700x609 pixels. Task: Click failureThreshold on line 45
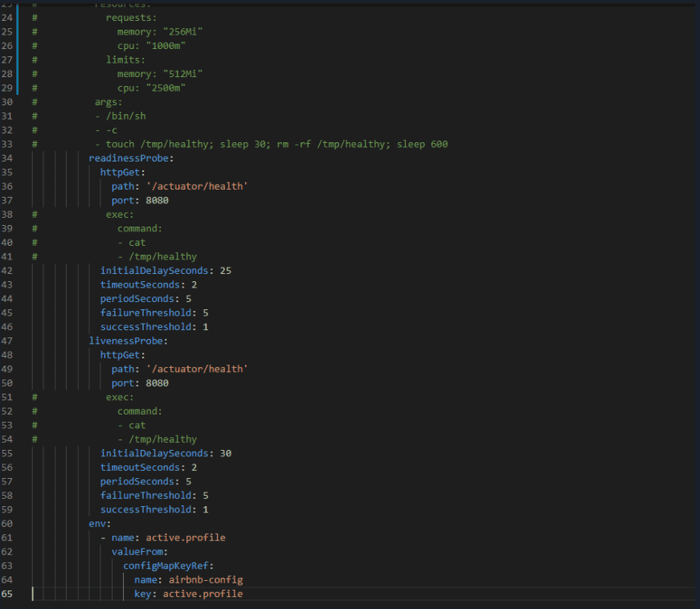145,313
